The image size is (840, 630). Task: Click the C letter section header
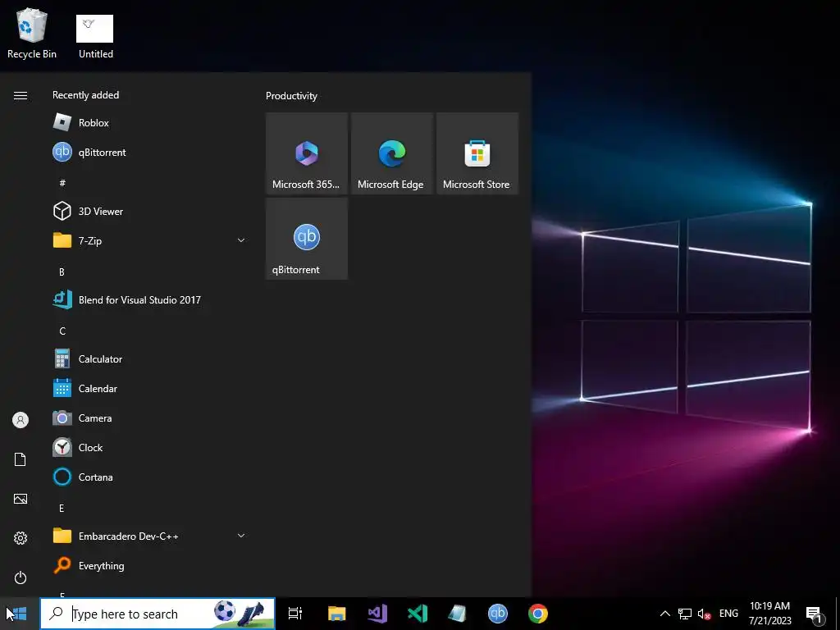point(62,331)
